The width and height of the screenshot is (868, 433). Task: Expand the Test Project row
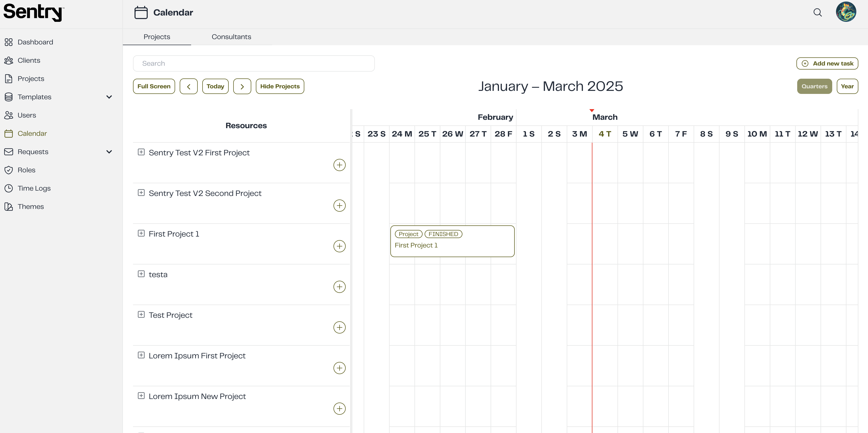click(141, 314)
